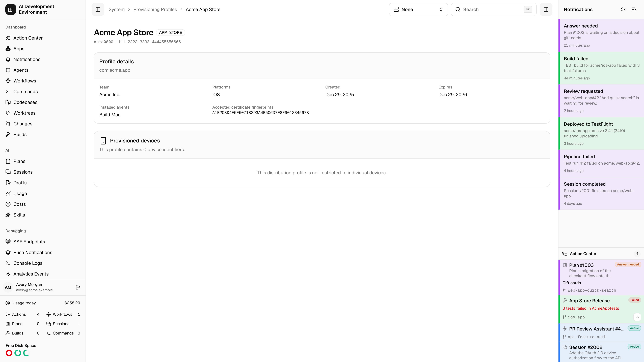This screenshot has height=362, width=644.
Task: Open the Answer needed notification
Action: [601, 36]
